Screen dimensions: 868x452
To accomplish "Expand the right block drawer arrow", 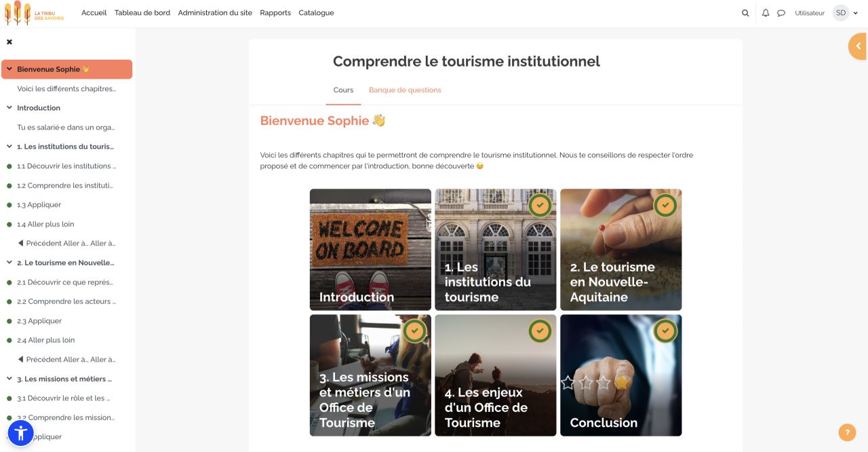I will [858, 46].
